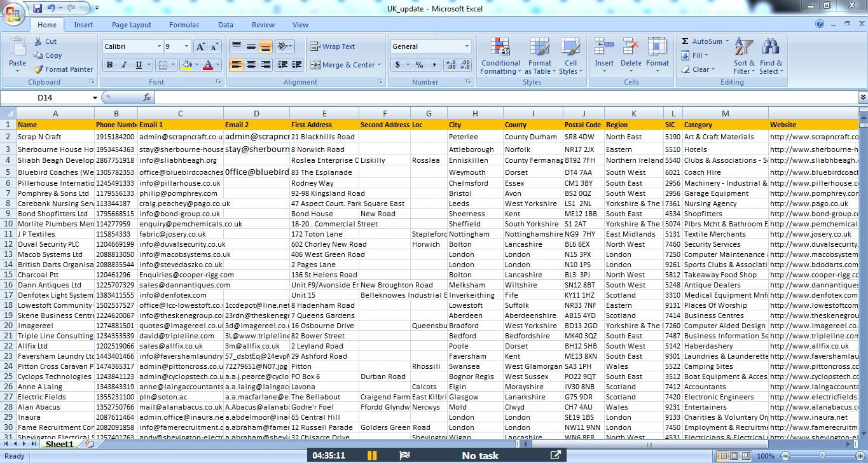Apply Comma Style
This screenshot has height=463, width=868.
coord(434,65)
